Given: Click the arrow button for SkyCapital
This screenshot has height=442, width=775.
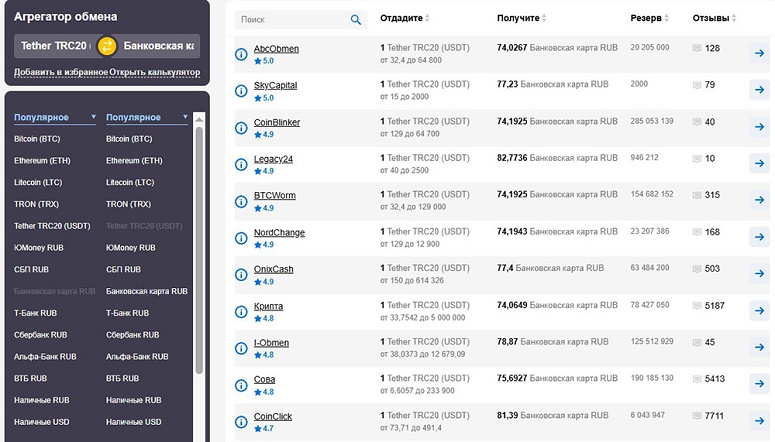Looking at the screenshot, I should 759,90.
